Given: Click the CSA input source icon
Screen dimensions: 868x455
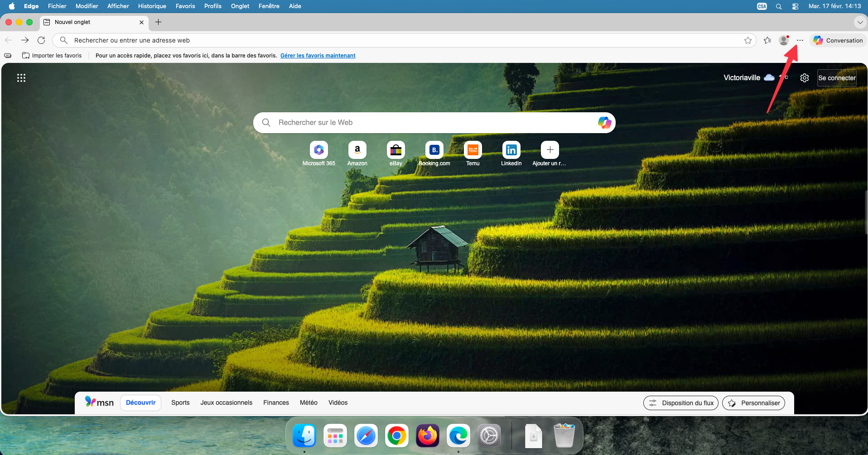Looking at the screenshot, I should click(x=762, y=6).
